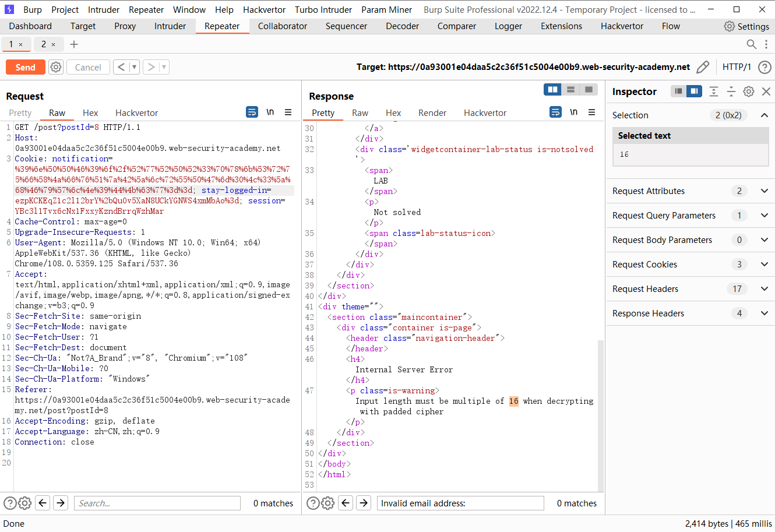Select combined tabbed layout icon
The image size is (775, 532).
[589, 89]
